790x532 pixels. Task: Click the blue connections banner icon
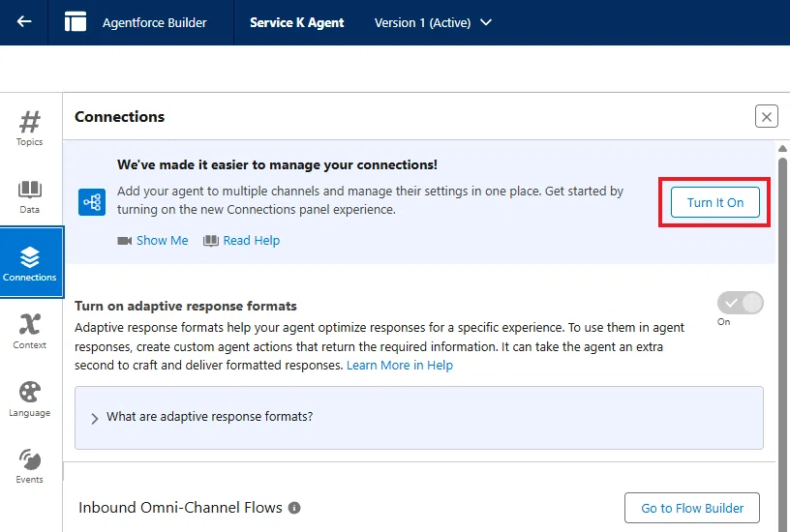92,202
